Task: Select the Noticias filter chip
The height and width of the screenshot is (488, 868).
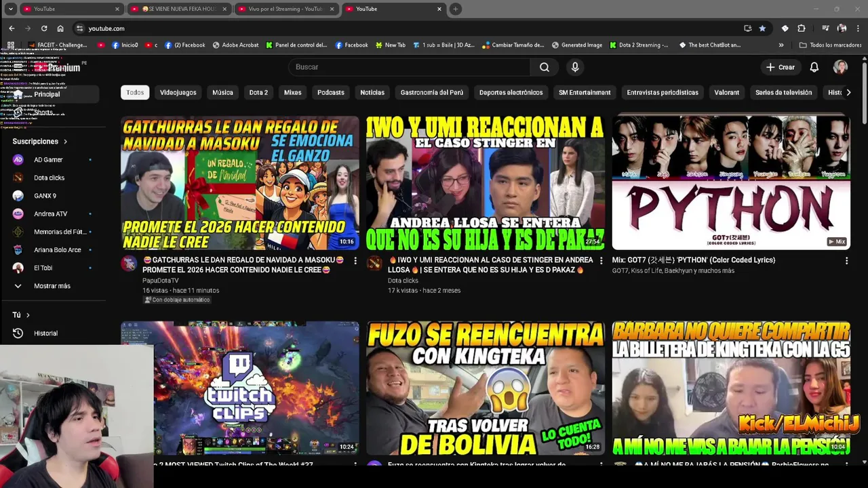Action: 372,92
